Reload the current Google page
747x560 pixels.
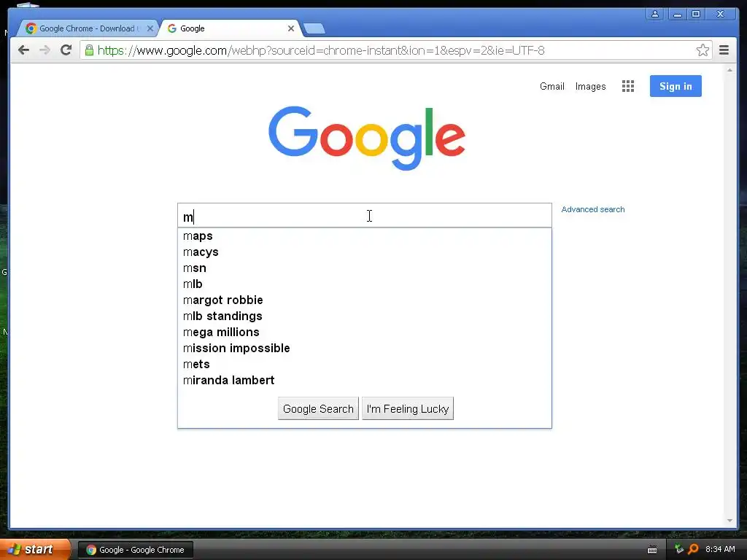click(66, 50)
